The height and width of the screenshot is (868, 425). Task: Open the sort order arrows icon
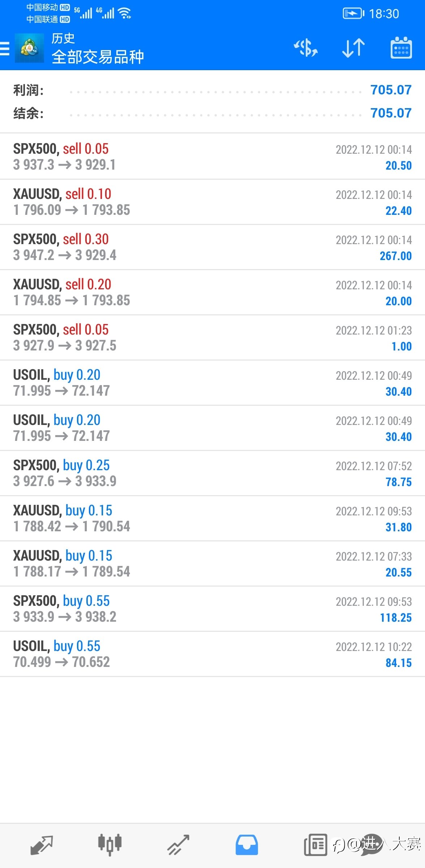pyautogui.click(x=353, y=48)
